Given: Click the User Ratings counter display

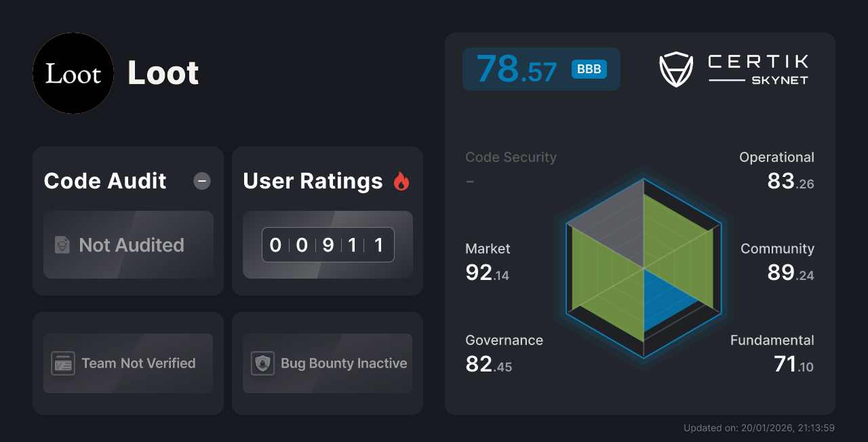Looking at the screenshot, I should [x=328, y=245].
